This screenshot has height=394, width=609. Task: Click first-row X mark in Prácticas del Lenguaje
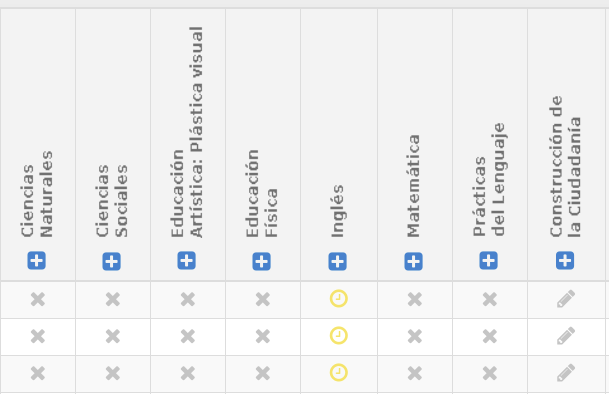pos(489,300)
